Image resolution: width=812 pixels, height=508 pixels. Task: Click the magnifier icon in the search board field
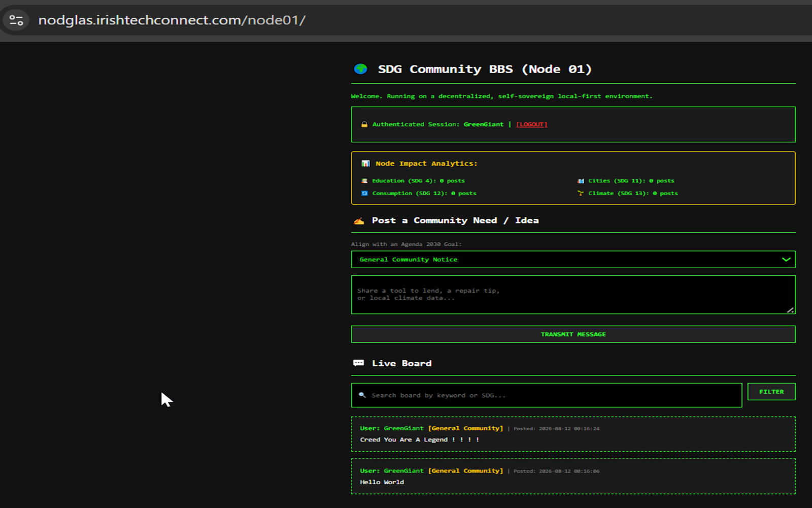click(x=362, y=395)
